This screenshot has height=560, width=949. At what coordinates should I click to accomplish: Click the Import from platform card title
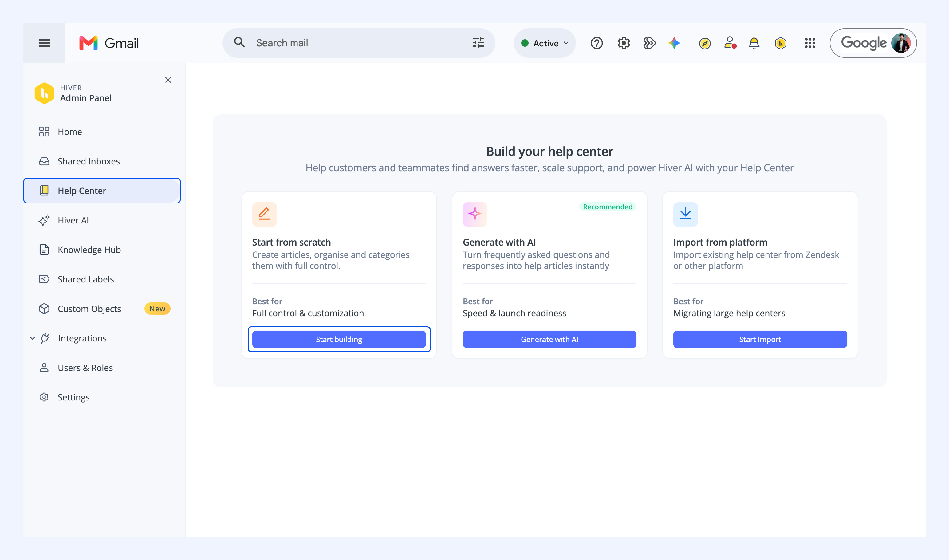(720, 242)
